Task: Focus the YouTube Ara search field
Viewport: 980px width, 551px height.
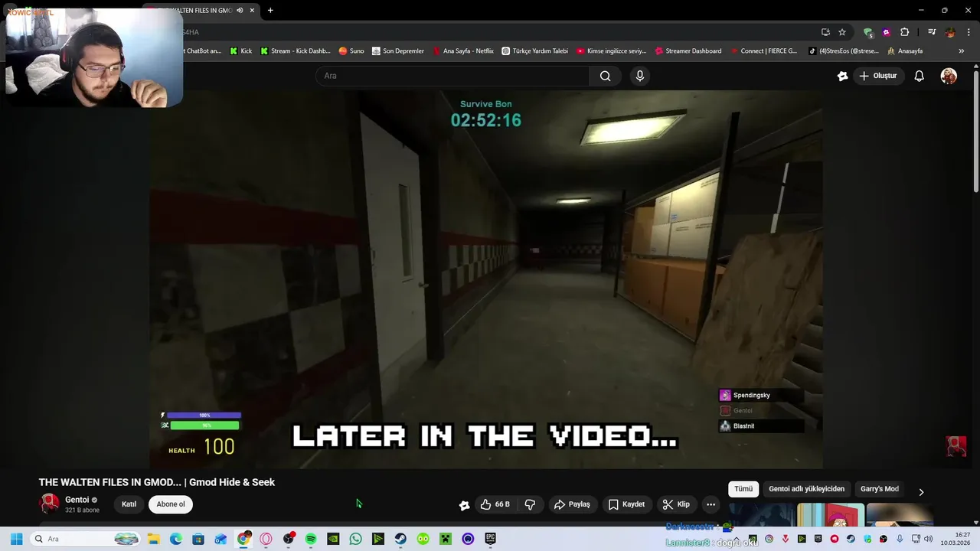Action: tap(452, 76)
